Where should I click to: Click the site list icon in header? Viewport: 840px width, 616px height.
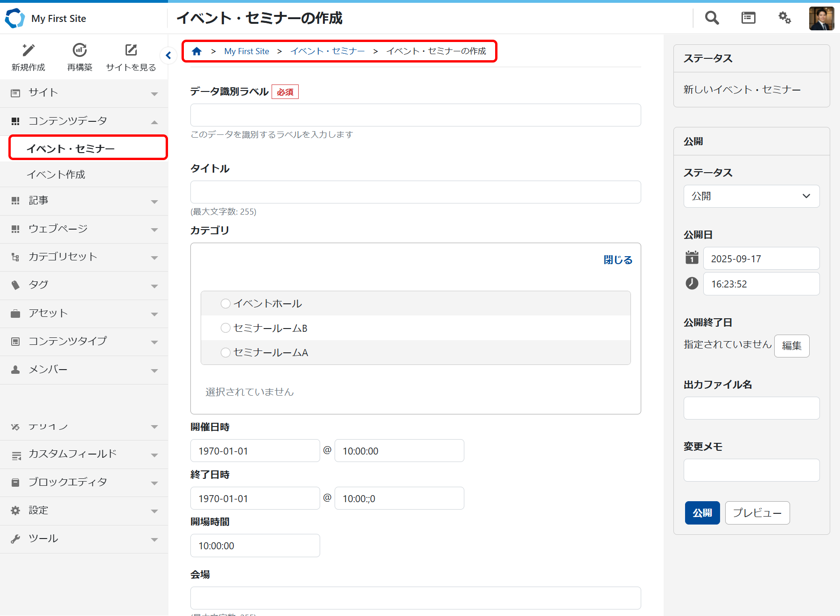click(x=748, y=18)
